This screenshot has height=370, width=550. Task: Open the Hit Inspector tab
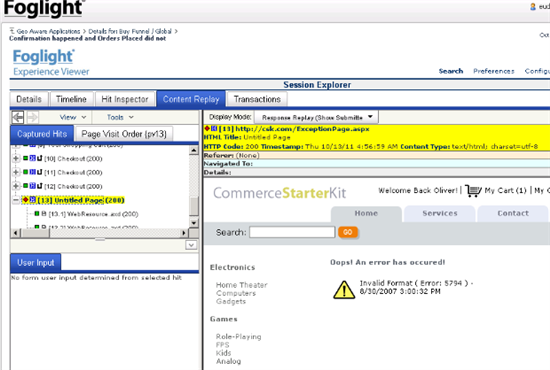point(125,99)
